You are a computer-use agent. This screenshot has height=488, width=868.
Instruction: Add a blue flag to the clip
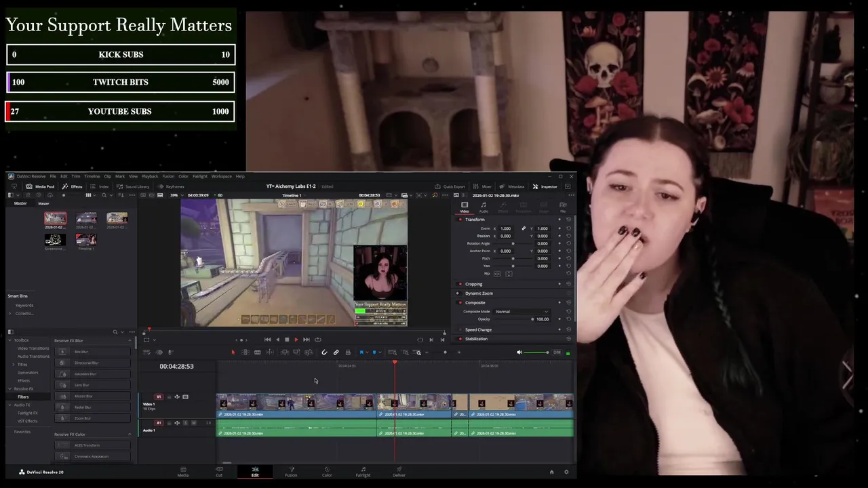(x=361, y=352)
